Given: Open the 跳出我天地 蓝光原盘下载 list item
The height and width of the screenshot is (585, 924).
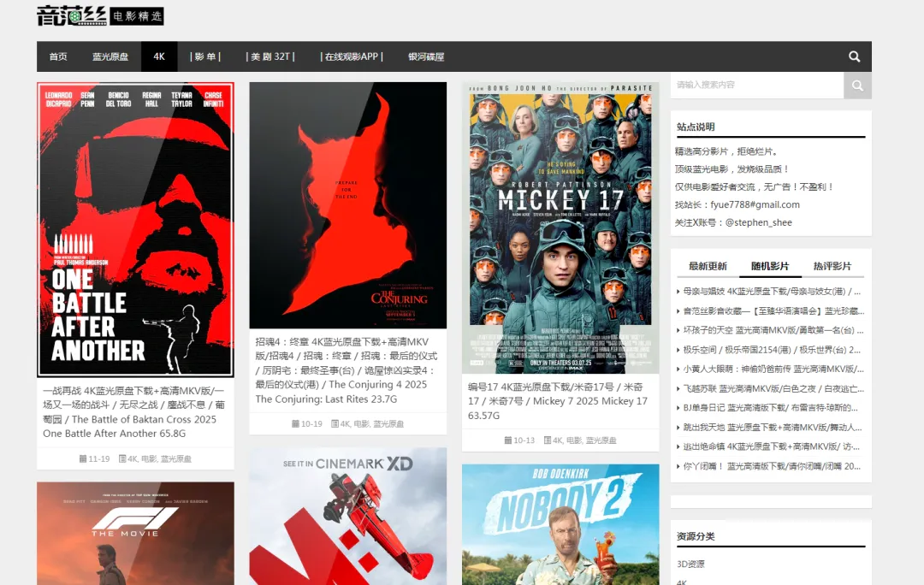Looking at the screenshot, I should 772,427.
